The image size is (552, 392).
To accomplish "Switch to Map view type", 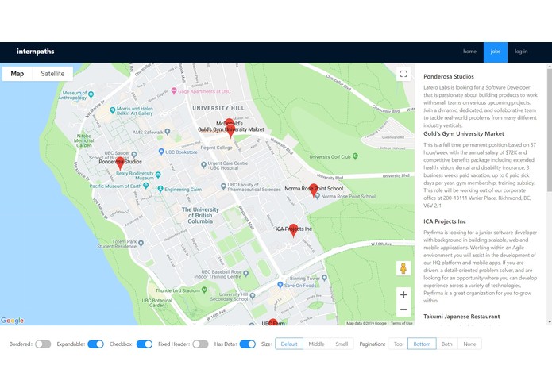I will tap(17, 74).
